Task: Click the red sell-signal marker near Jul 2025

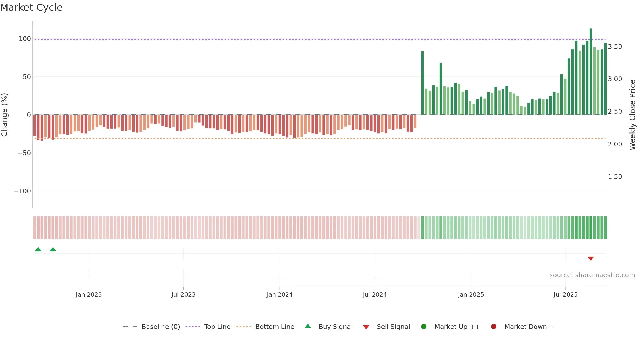Action: [x=591, y=258]
